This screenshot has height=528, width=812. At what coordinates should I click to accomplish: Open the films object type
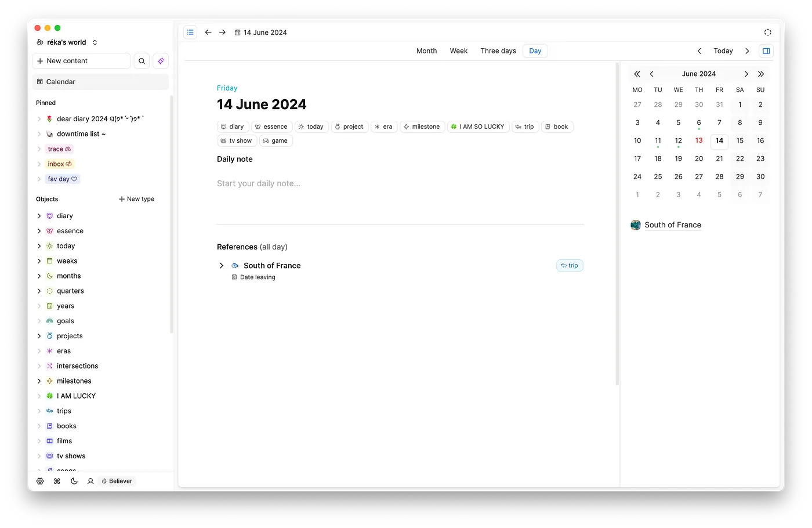[64, 441]
